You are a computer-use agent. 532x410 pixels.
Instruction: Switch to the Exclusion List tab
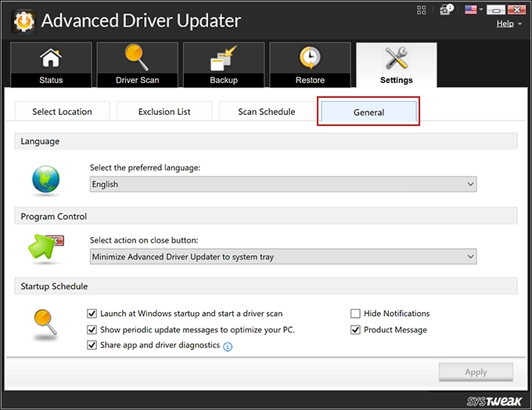(164, 112)
